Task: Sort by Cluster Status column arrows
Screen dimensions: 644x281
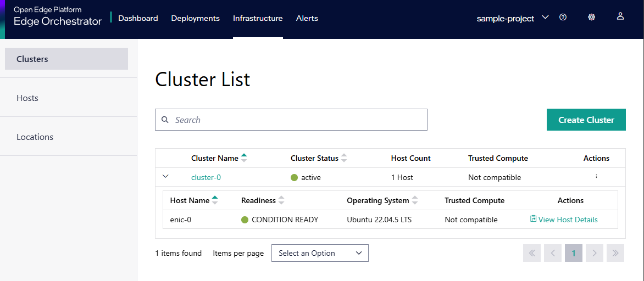Action: click(344, 158)
